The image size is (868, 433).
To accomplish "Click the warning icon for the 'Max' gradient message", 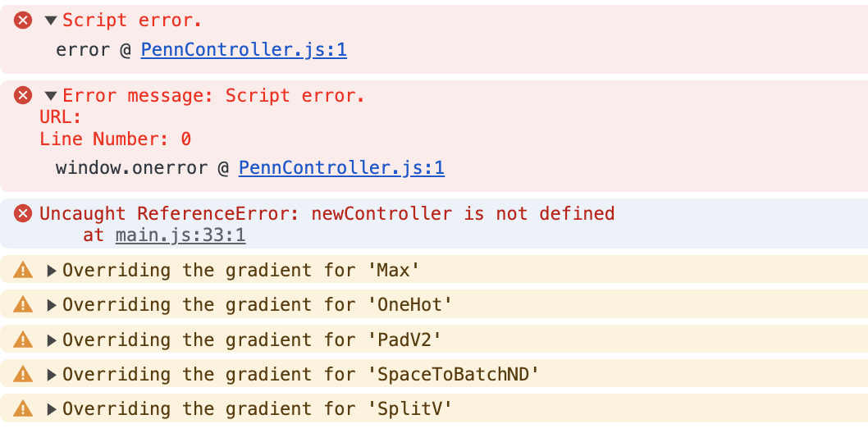I will [23, 270].
